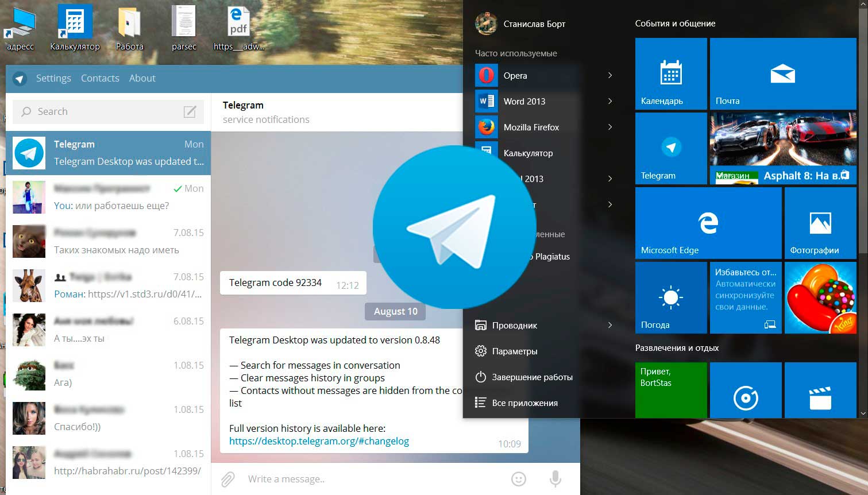Image resolution: width=868 pixels, height=495 pixels.
Task: Open the Календарь tile
Action: click(x=671, y=74)
